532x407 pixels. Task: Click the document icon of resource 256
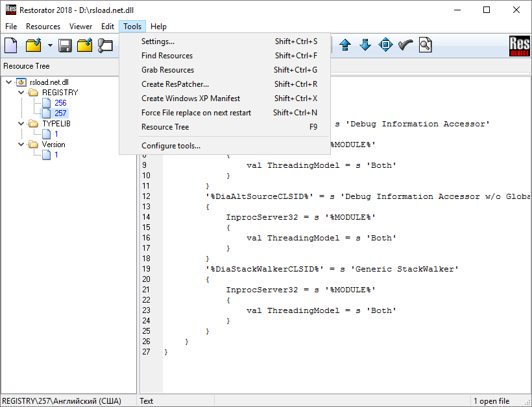46,103
